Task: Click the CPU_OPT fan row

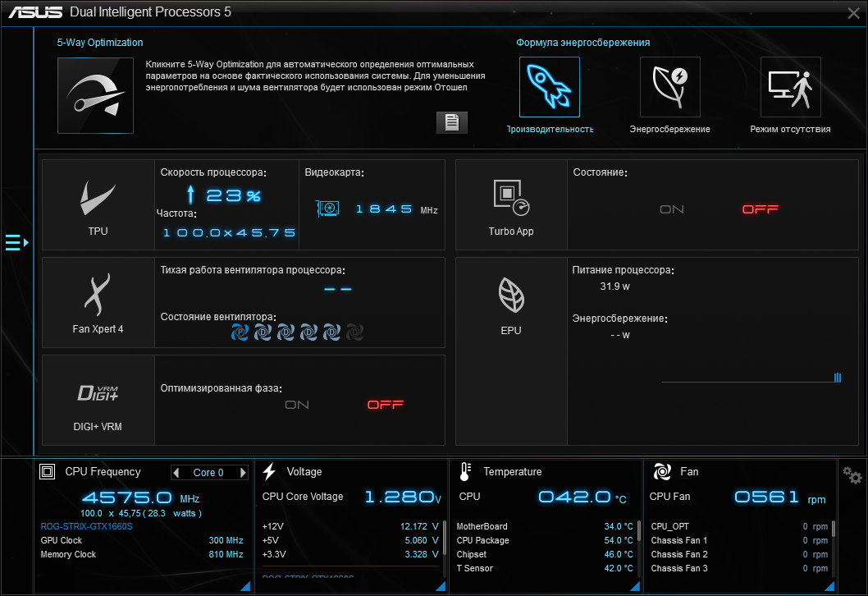Action: point(739,526)
